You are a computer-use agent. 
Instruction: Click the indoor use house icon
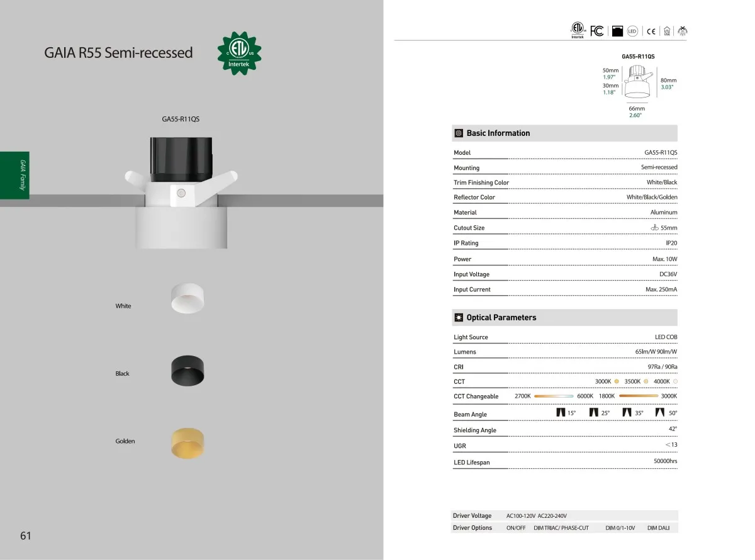pos(667,31)
